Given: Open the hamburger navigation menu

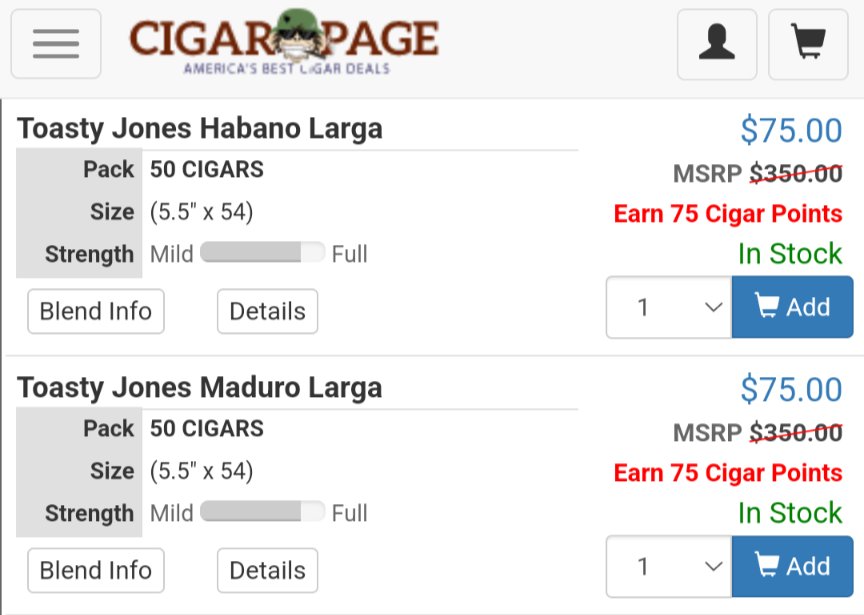Looking at the screenshot, I should [x=56, y=44].
